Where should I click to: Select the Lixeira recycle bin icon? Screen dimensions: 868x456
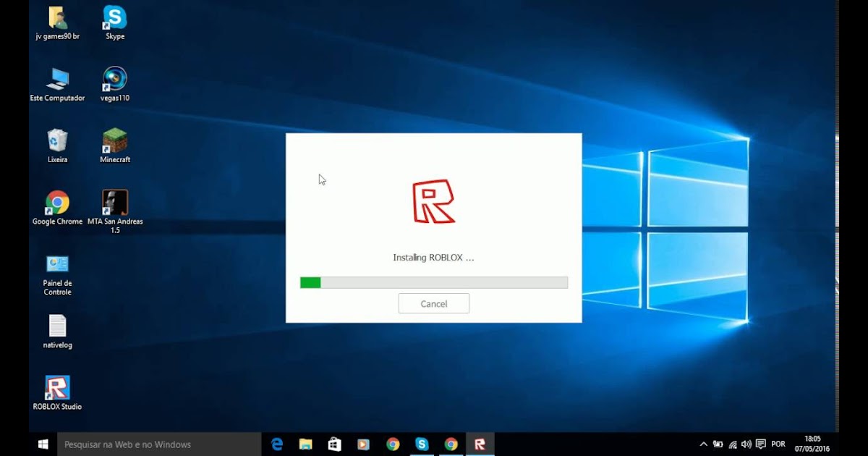pyautogui.click(x=57, y=146)
